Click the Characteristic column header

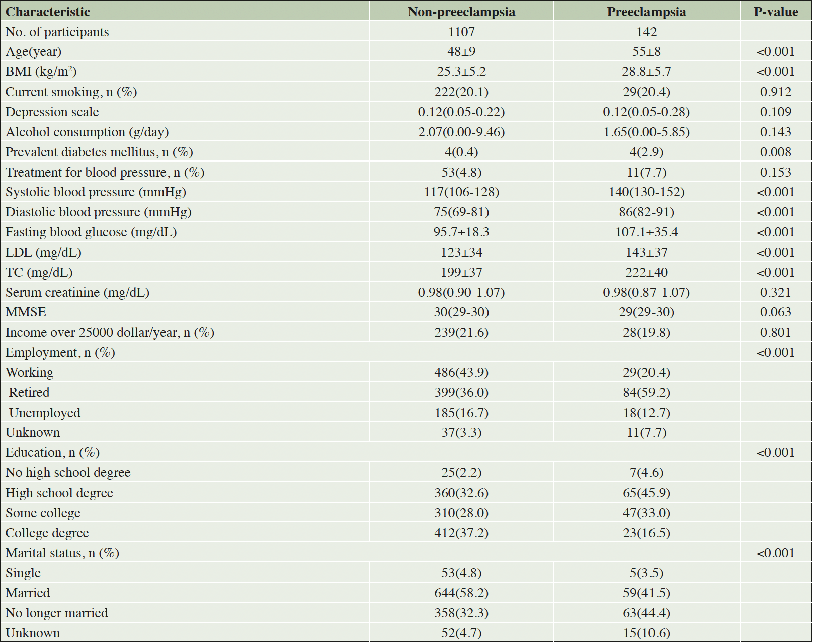[48, 12]
